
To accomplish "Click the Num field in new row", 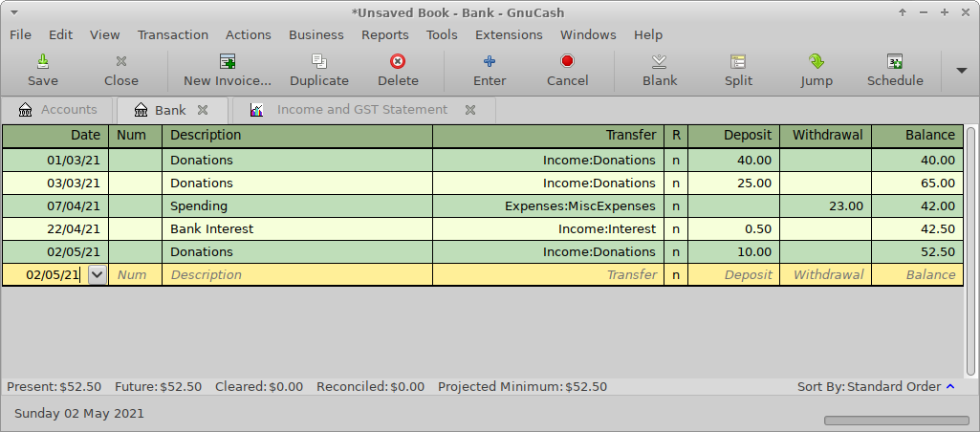I will [x=135, y=274].
